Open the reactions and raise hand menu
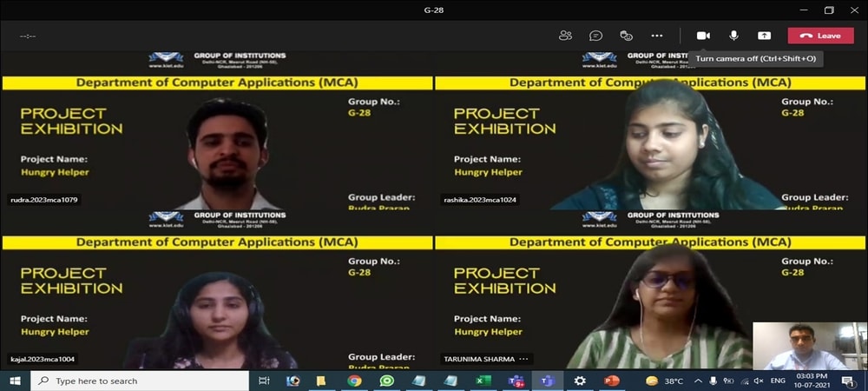The width and height of the screenshot is (868, 391). pyautogui.click(x=626, y=36)
